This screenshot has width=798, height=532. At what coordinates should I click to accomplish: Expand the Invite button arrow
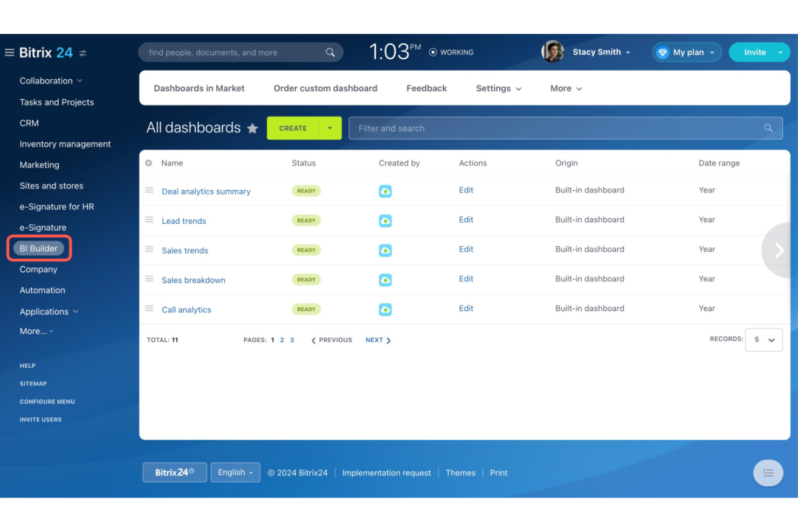(x=780, y=52)
